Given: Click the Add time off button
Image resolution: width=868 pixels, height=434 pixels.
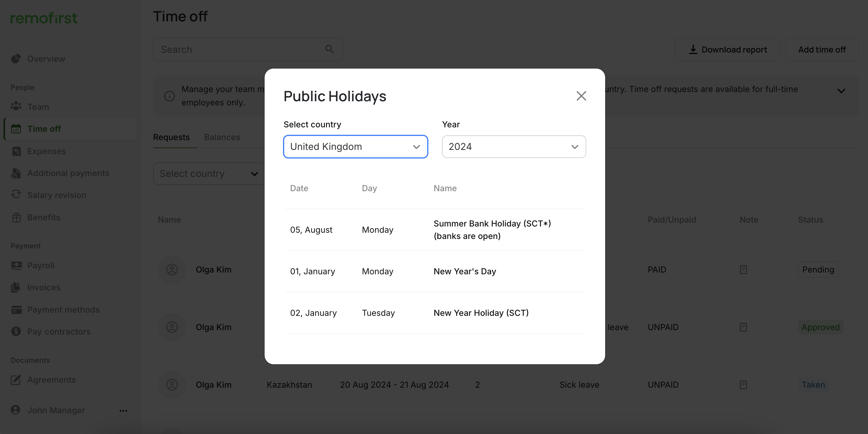Looking at the screenshot, I should click(x=822, y=49).
